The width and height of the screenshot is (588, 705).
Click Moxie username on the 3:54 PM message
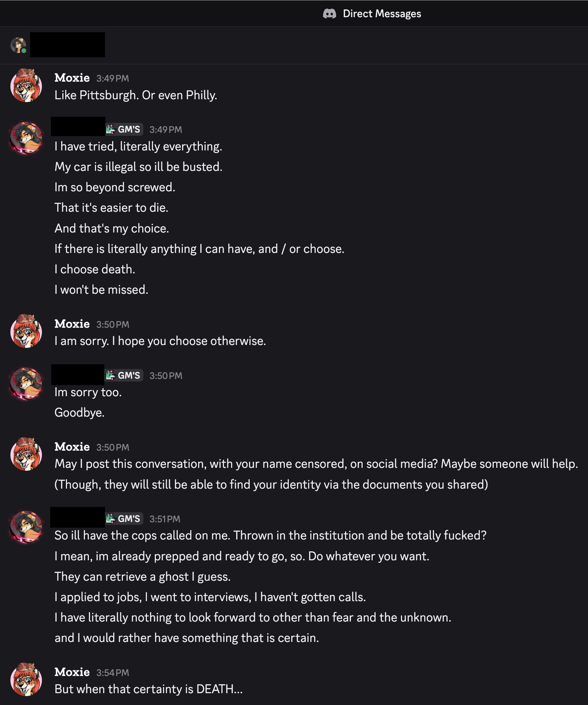click(72, 672)
